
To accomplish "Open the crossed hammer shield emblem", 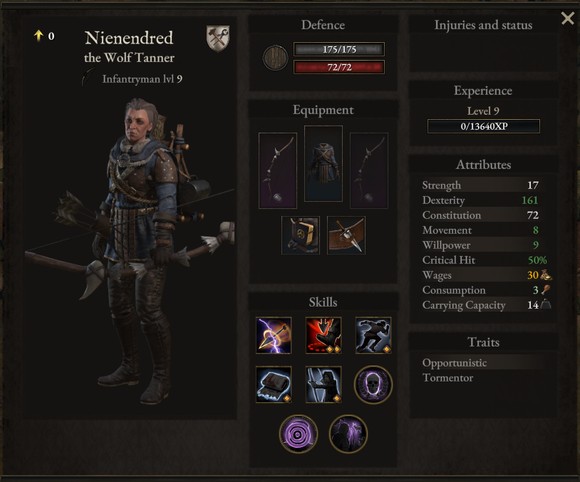I will coord(218,38).
